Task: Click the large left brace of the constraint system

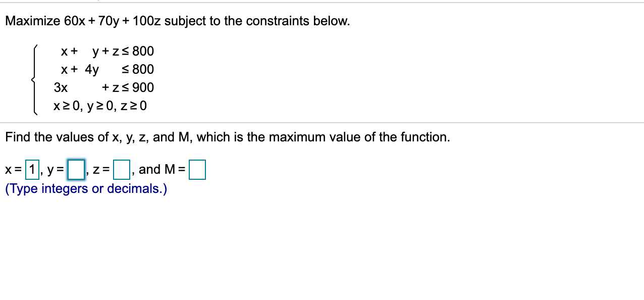Action: pyautogui.click(x=34, y=78)
